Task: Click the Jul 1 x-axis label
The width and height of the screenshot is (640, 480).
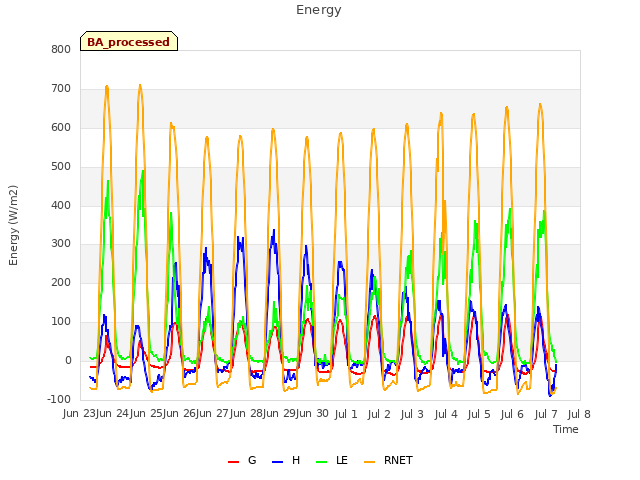Action: (346, 414)
